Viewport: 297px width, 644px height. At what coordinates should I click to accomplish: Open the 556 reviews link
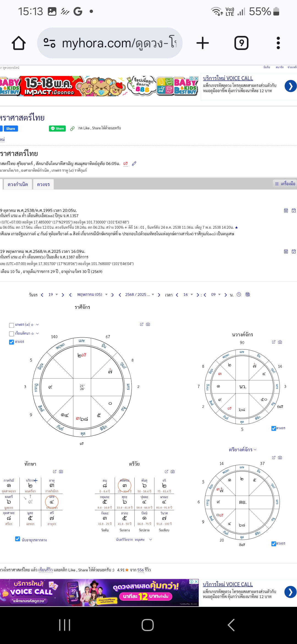141,570
